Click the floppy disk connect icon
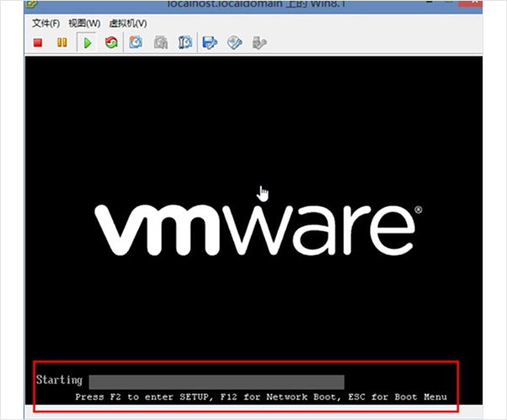The image size is (507, 420). pyautogui.click(x=210, y=42)
